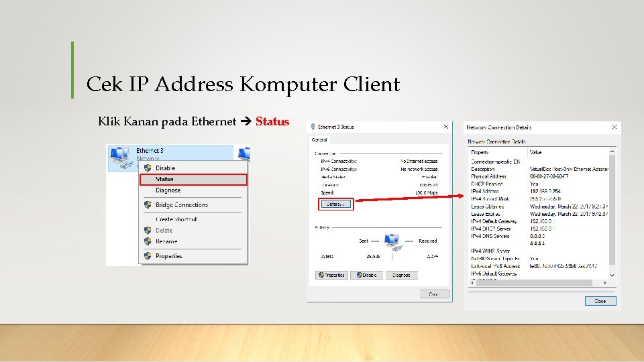Click the IPv4 Connectivity label
Viewport: 644px width, 362px height.
[338, 162]
